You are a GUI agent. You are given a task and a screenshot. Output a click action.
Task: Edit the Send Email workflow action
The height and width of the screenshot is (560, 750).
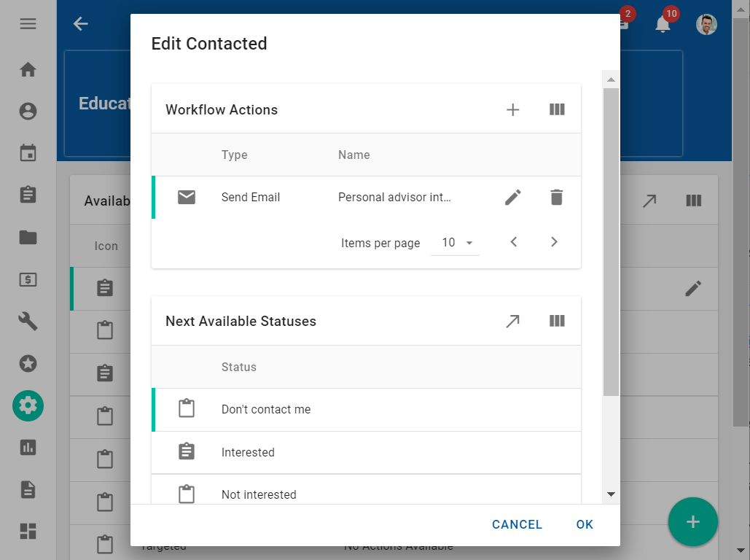pyautogui.click(x=513, y=198)
